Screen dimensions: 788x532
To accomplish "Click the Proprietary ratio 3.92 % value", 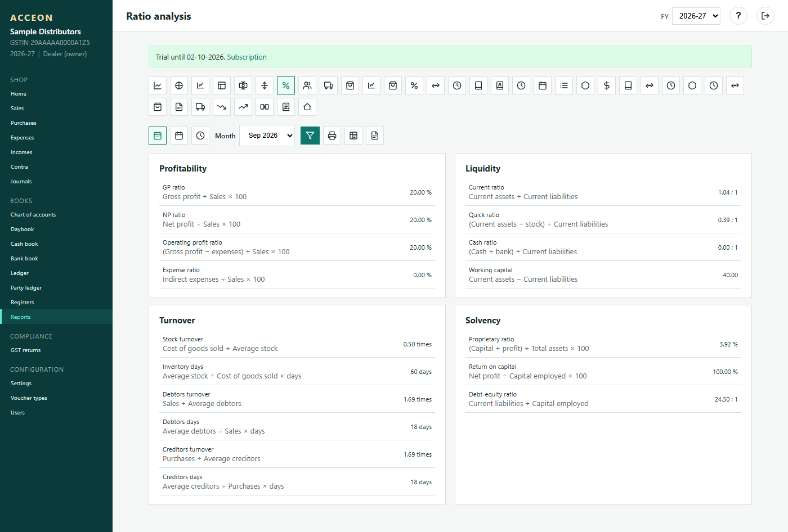I will click(728, 344).
